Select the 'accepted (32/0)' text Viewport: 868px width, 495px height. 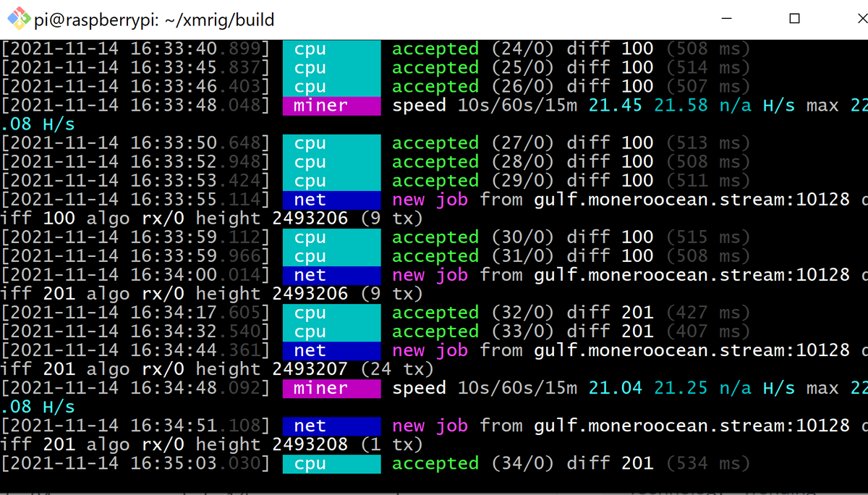pos(473,313)
